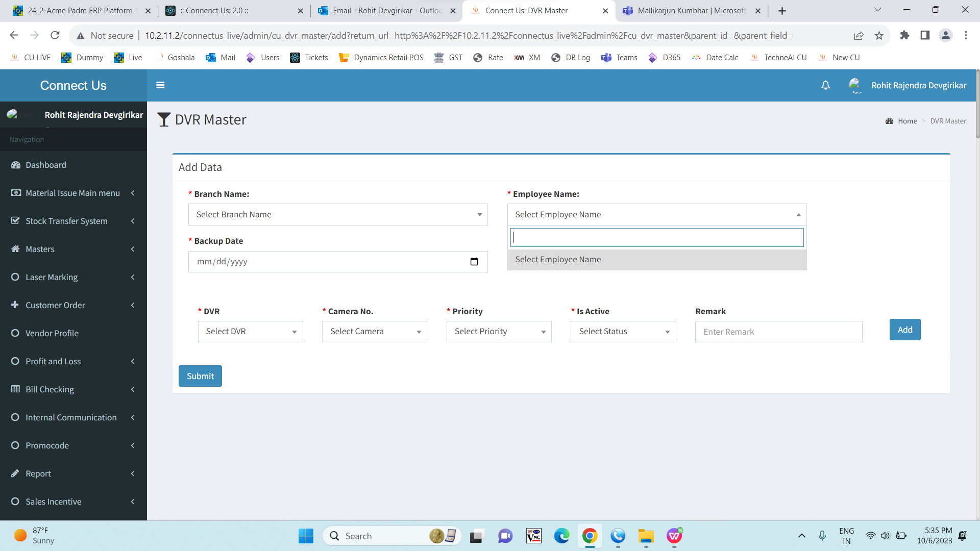This screenshot has height=551, width=980.
Task: Click the share page icon in address bar
Action: pyautogui.click(x=859, y=35)
